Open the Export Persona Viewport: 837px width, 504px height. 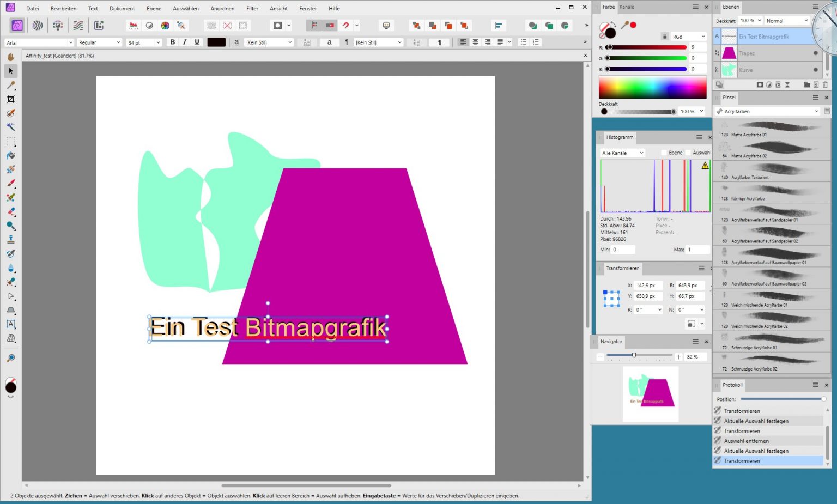tap(99, 26)
